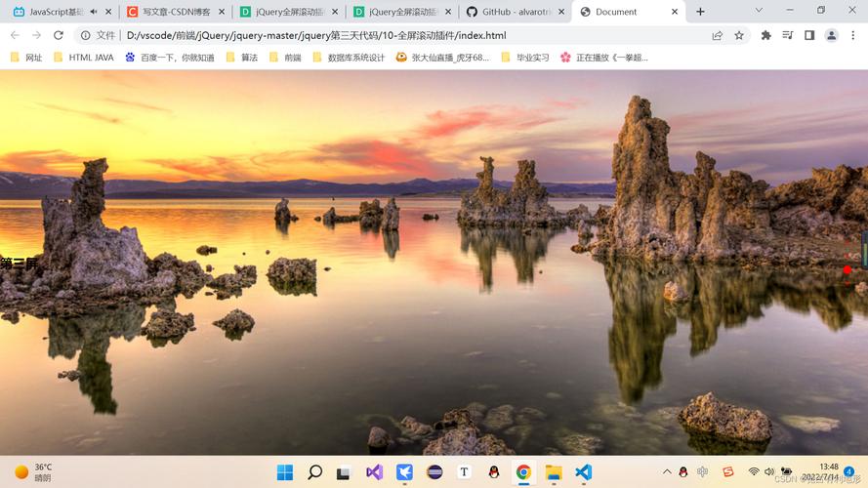Viewport: 868px width, 488px height.
Task: Click the share page icon in the address bar
Action: click(x=718, y=35)
